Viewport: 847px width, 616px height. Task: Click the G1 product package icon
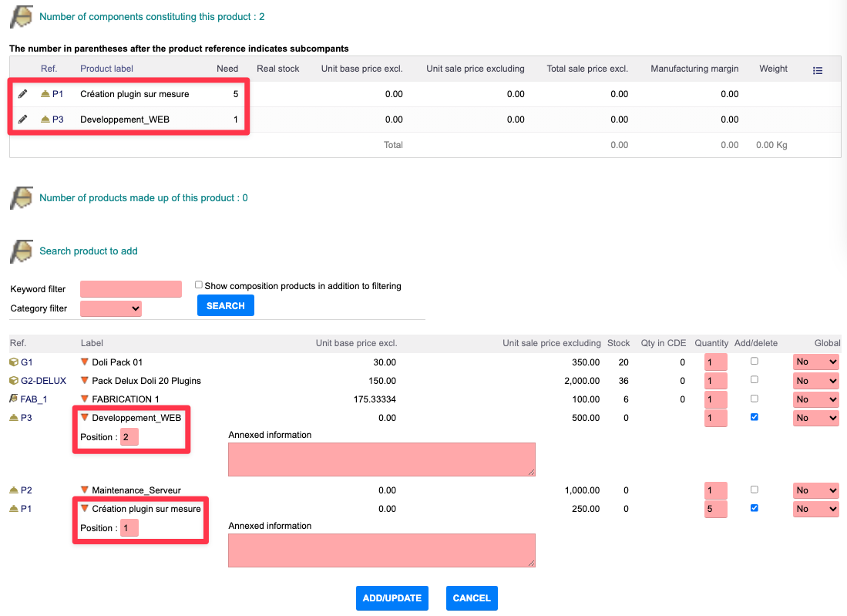14,362
